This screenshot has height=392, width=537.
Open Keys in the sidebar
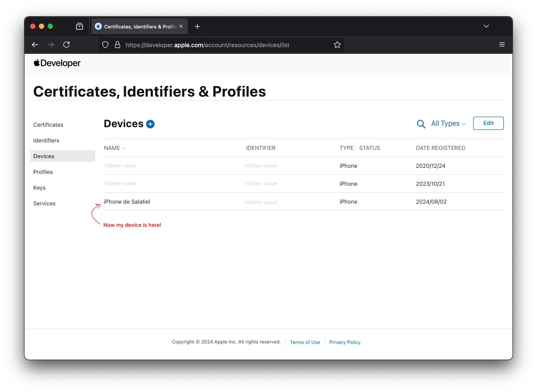[39, 188]
